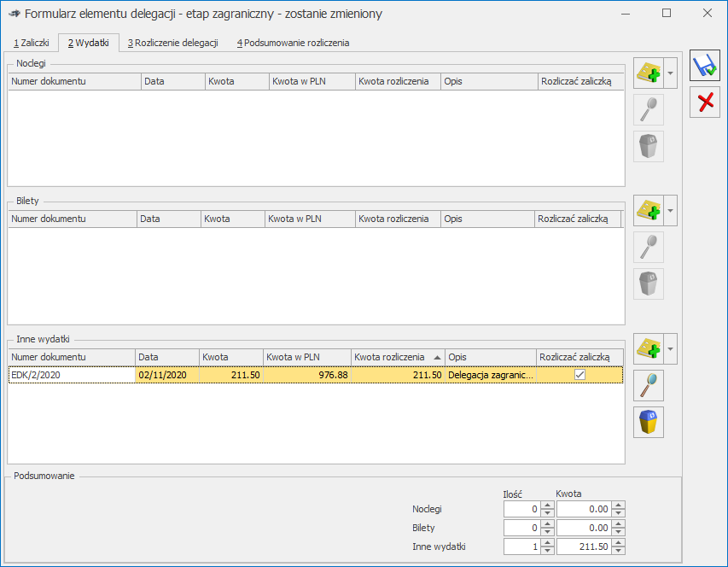Cancel changes with the red X icon

click(x=705, y=102)
